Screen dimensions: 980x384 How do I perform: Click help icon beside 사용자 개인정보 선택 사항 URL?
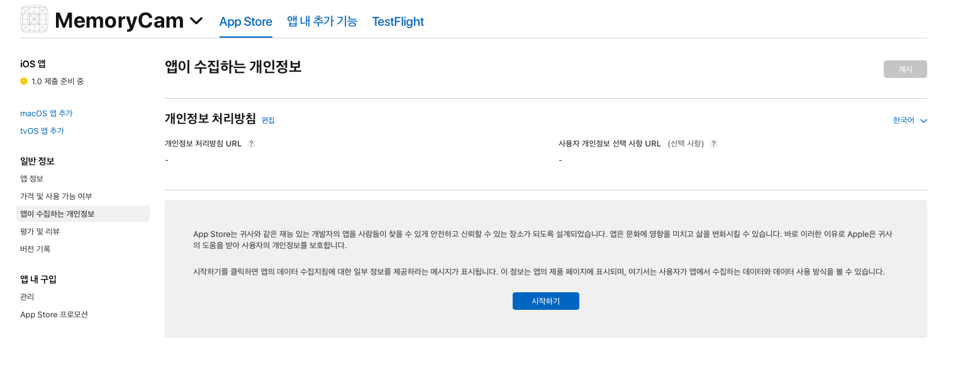713,143
